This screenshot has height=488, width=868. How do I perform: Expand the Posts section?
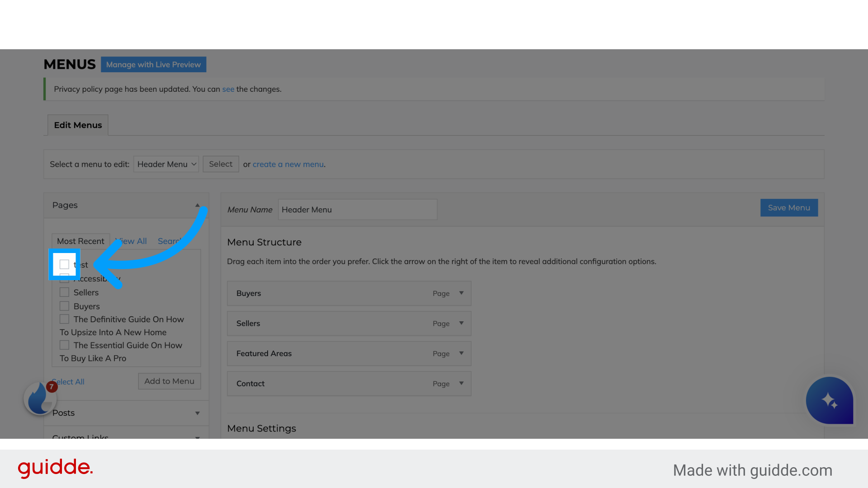click(x=197, y=413)
